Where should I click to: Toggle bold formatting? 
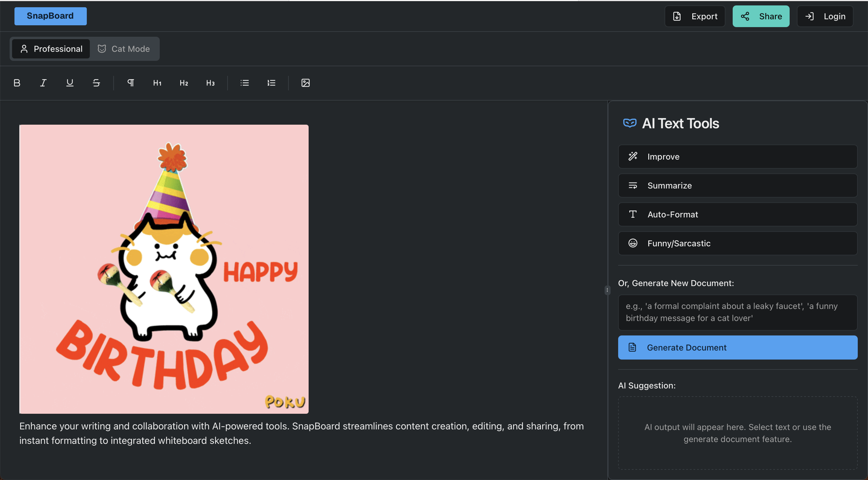[17, 83]
